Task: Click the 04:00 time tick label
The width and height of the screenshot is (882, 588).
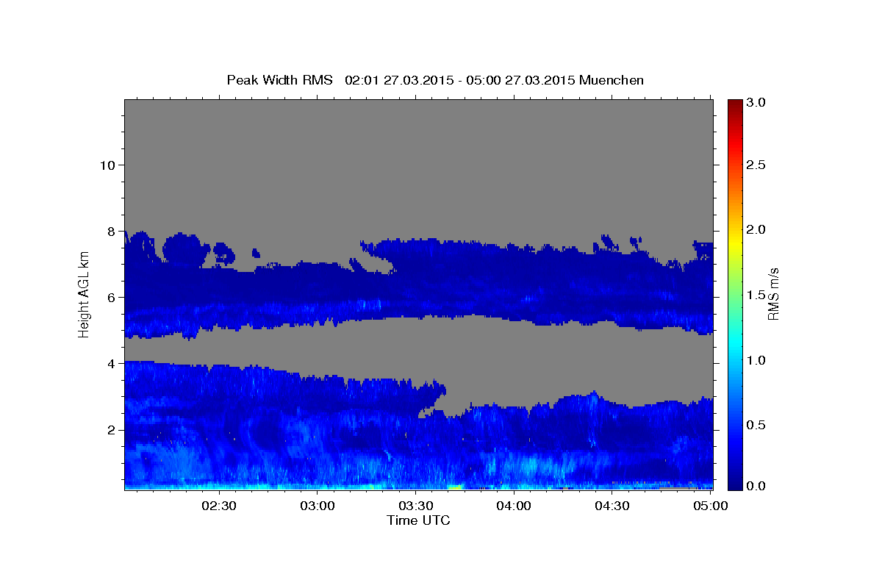Action: tap(514, 506)
